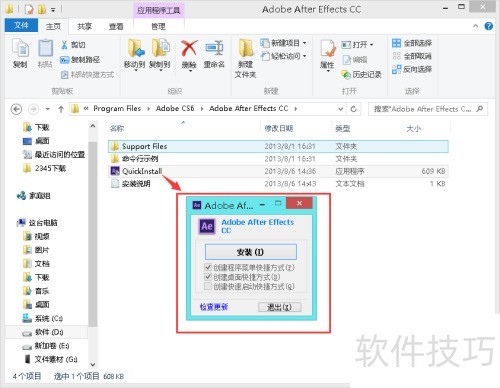Open the New item dropdown

[283, 43]
